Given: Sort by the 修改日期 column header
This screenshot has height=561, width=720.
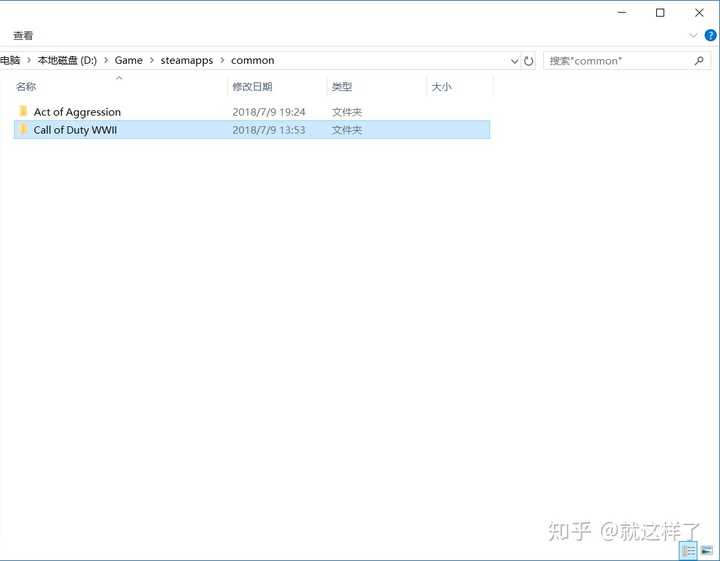Looking at the screenshot, I should click(x=277, y=86).
